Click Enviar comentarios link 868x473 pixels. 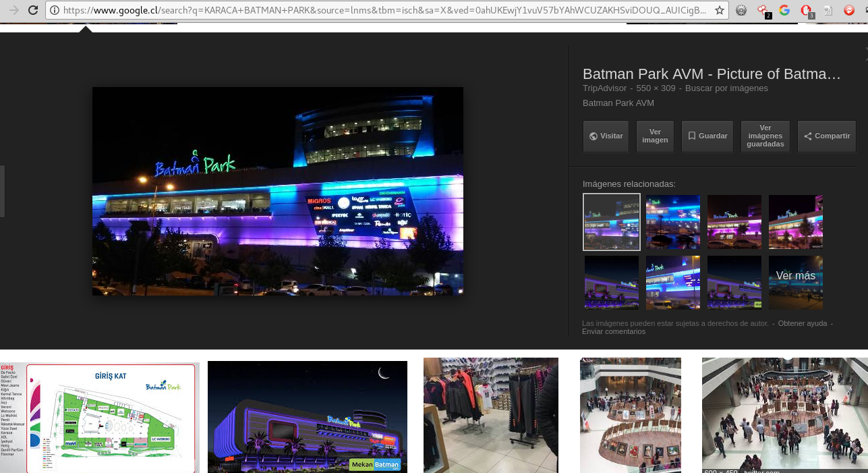614,331
